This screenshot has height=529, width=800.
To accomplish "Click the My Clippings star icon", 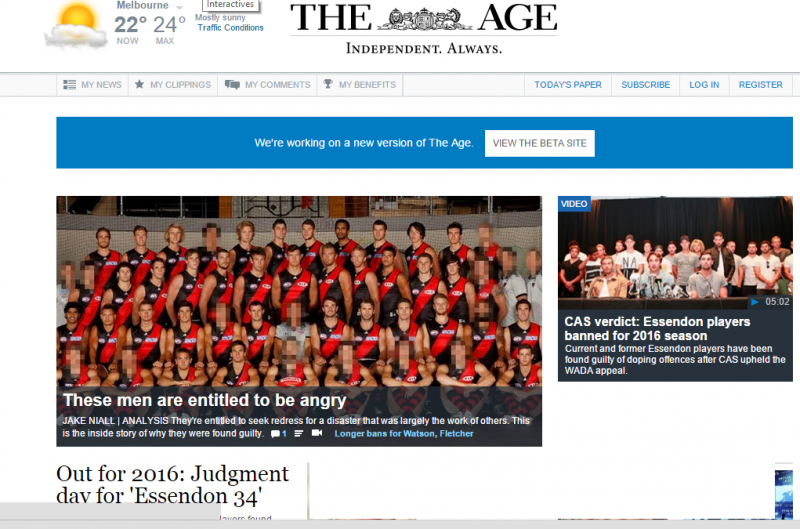I will [139, 85].
